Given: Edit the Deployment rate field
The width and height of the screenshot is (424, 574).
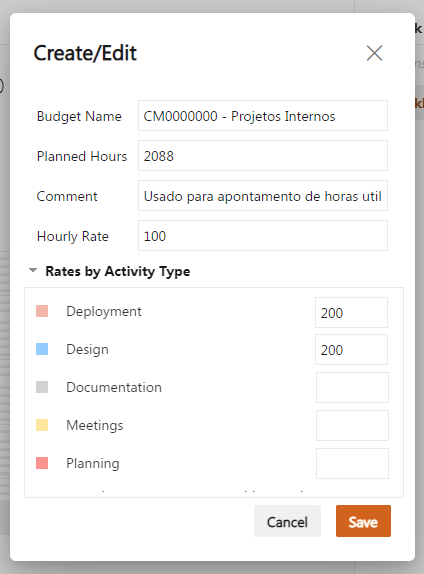Looking at the screenshot, I should tap(352, 313).
